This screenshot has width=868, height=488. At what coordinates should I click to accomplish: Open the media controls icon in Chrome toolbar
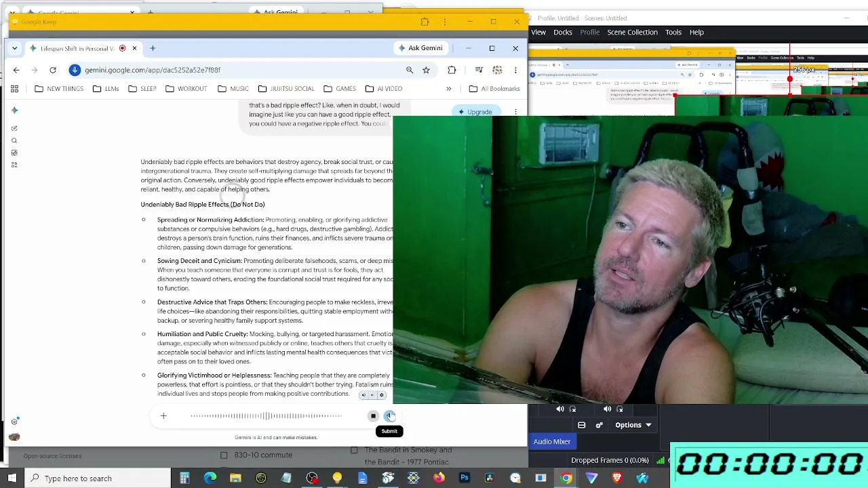click(479, 70)
